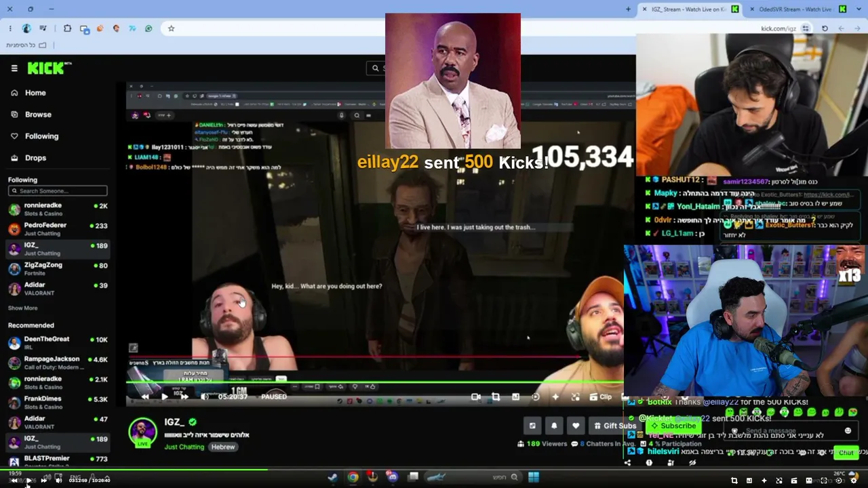The width and height of the screenshot is (868, 488).
Task: Open DeenTheGreat recommended channel
Action: (58, 342)
